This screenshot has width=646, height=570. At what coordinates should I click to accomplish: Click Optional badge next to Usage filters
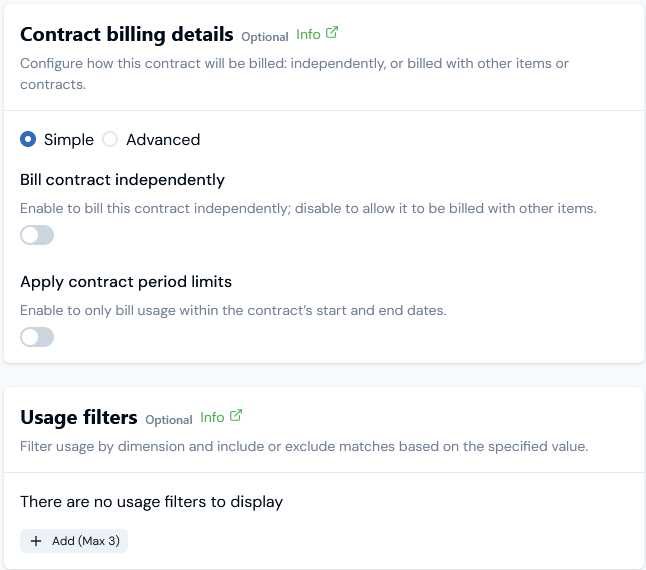(x=168, y=420)
